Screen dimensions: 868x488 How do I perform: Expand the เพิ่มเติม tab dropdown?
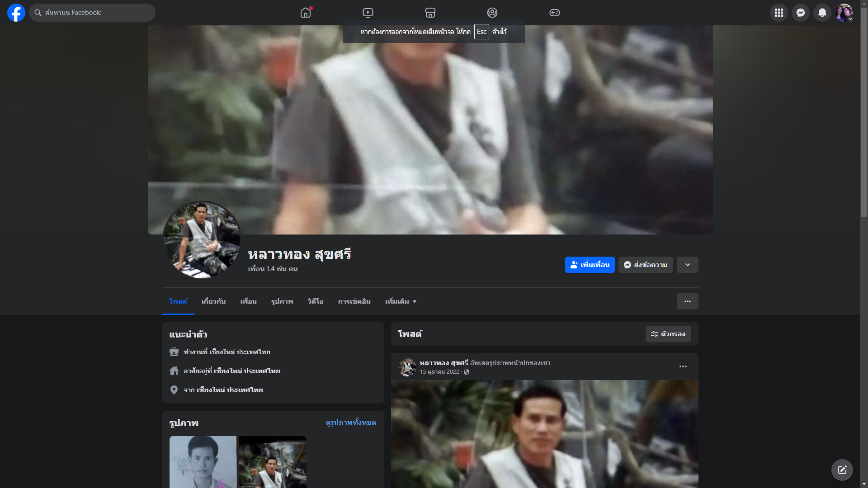coord(401,301)
